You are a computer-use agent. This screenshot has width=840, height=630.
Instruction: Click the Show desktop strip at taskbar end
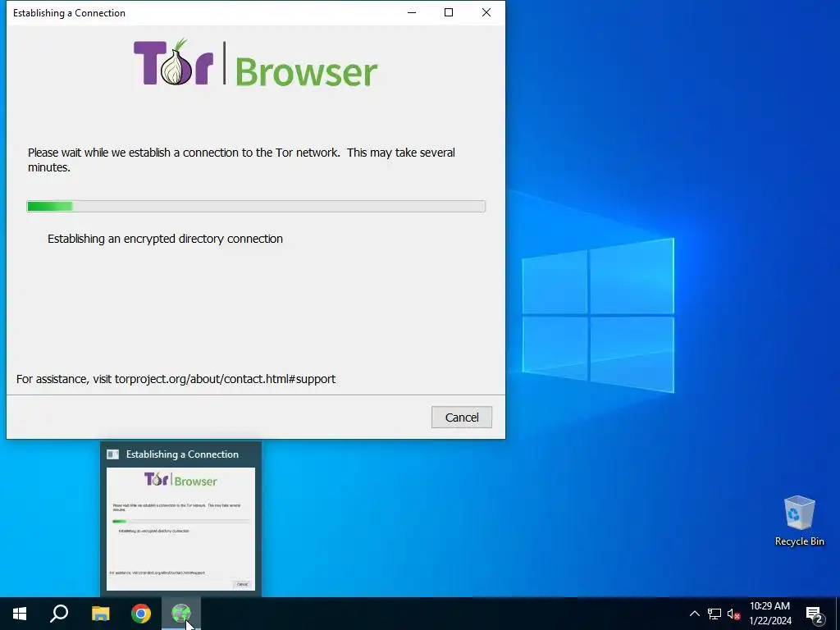point(838,614)
